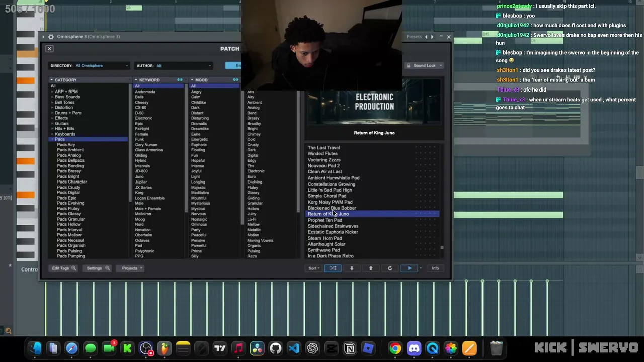Open Google Chrome from the Dock

coord(395,348)
